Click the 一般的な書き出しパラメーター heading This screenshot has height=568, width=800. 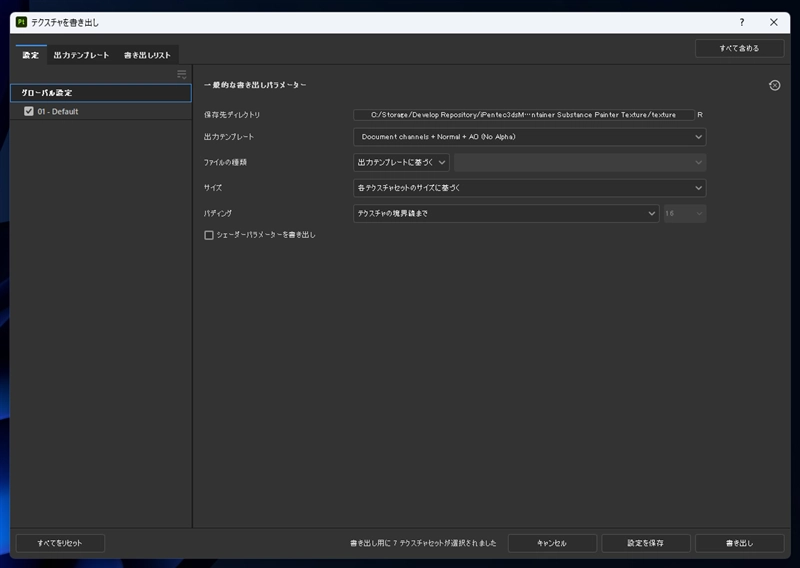[x=255, y=85]
